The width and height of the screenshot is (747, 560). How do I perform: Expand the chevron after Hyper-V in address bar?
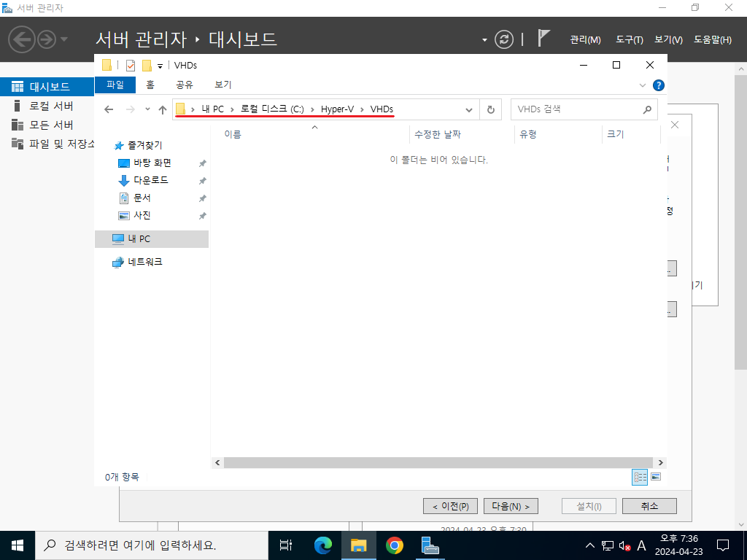(362, 109)
